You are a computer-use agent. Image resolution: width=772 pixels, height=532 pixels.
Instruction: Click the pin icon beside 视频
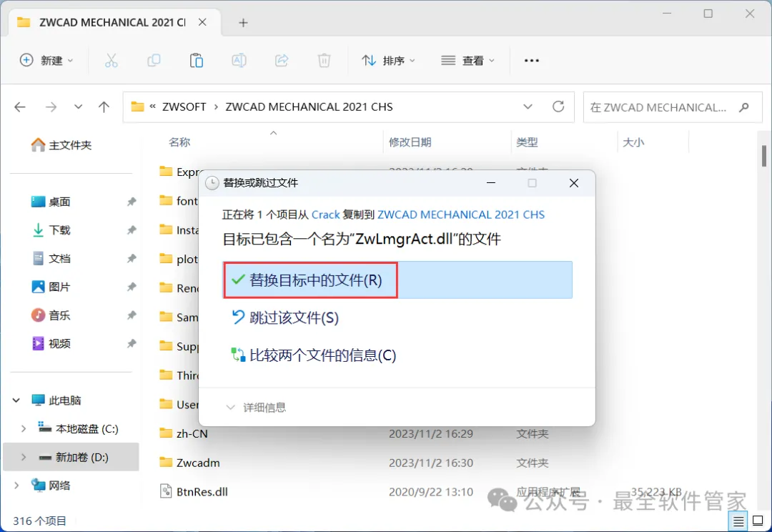coord(132,343)
